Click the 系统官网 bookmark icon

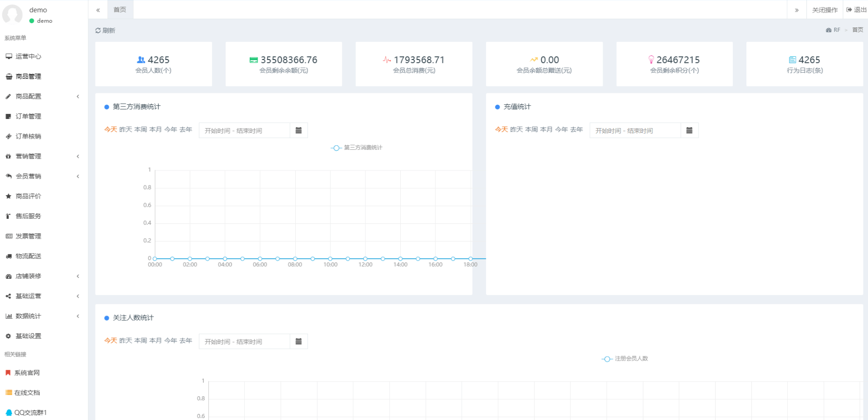click(8, 373)
